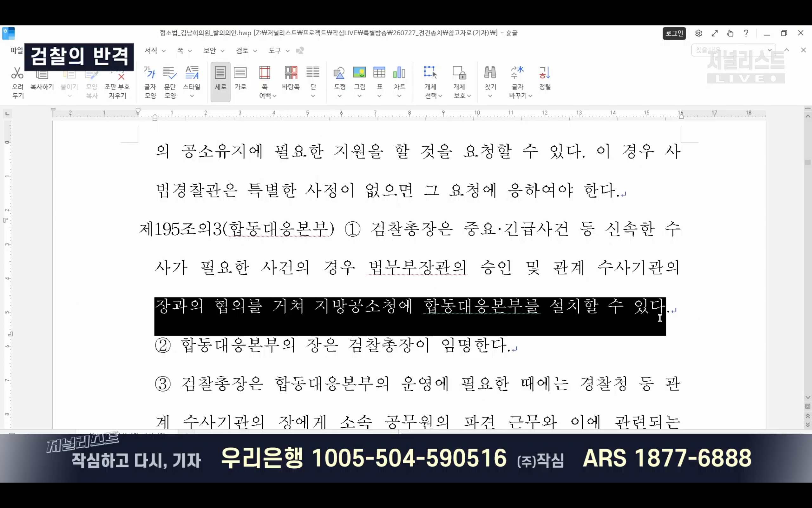The image size is (812, 508).
Task: Expand the 개체 선택 dropdown arrow
Action: point(440,96)
